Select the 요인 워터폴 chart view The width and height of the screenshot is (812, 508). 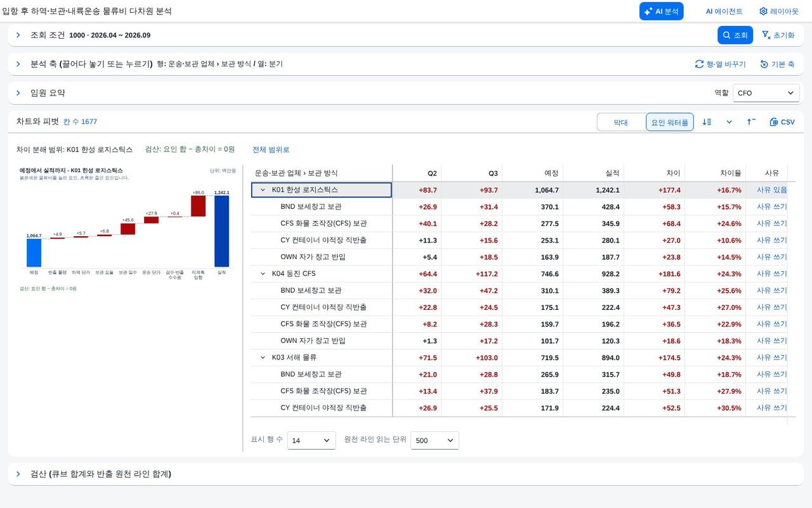click(x=669, y=122)
